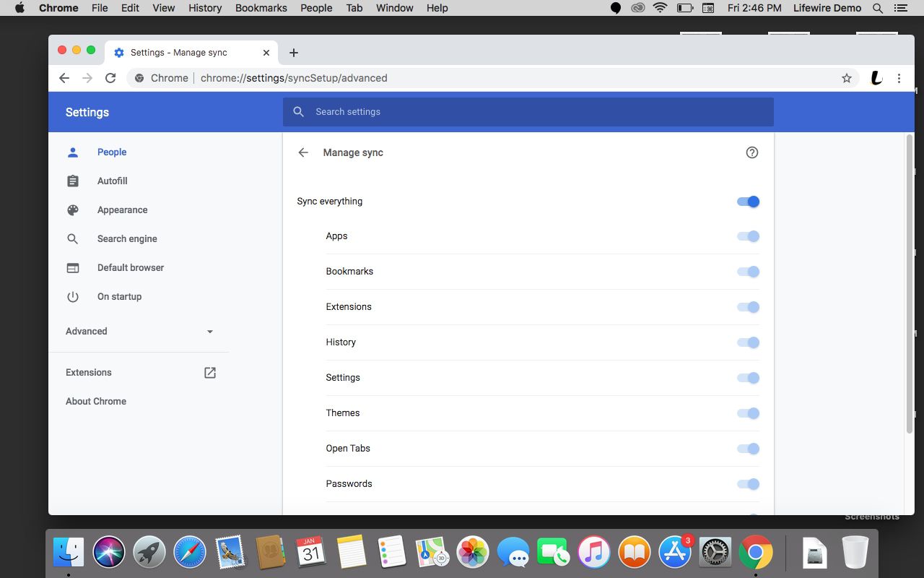
Task: Go back with browser back arrow
Action: tap(64, 78)
